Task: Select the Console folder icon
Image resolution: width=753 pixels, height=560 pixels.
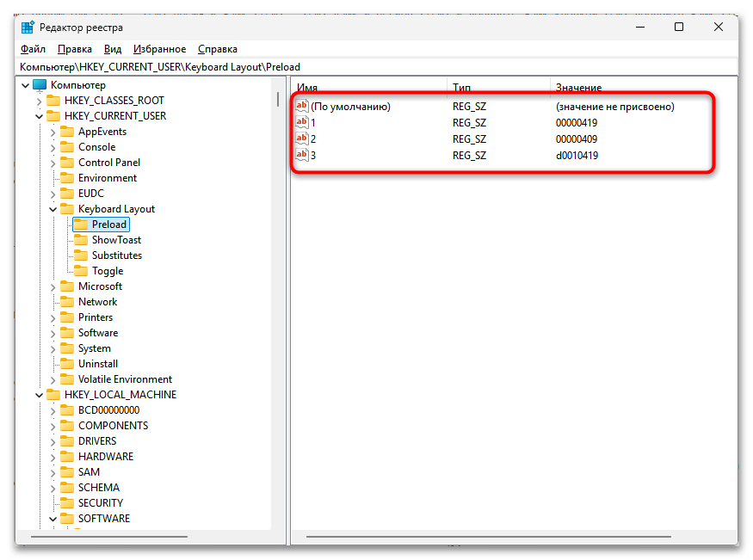Action: coord(67,147)
